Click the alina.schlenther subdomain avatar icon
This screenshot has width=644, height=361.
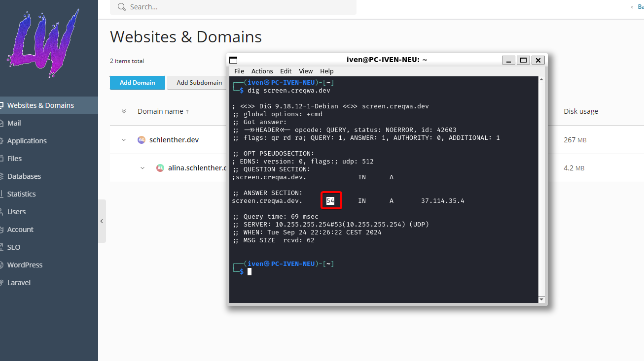tap(160, 168)
